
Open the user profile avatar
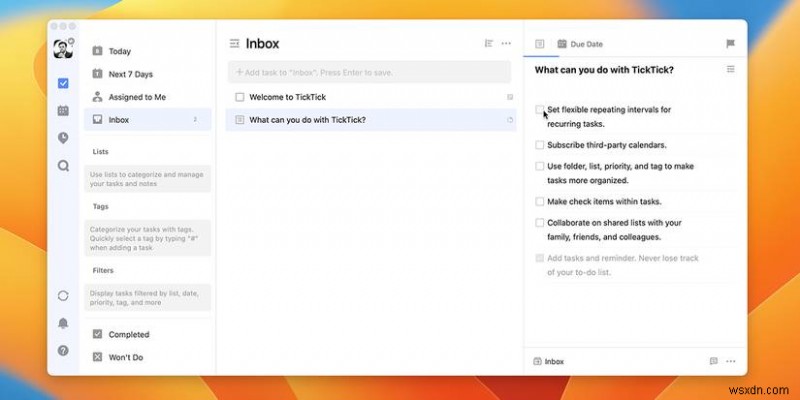pyautogui.click(x=63, y=49)
